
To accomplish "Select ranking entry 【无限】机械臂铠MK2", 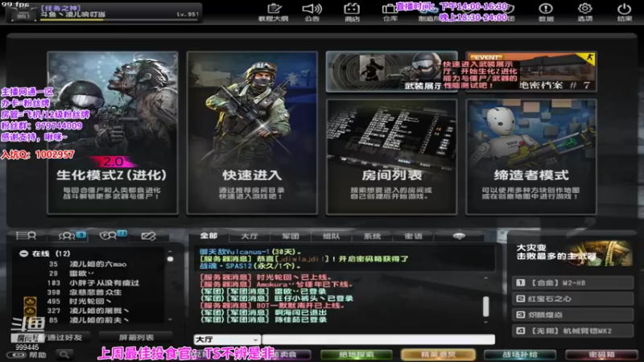I will (x=572, y=331).
